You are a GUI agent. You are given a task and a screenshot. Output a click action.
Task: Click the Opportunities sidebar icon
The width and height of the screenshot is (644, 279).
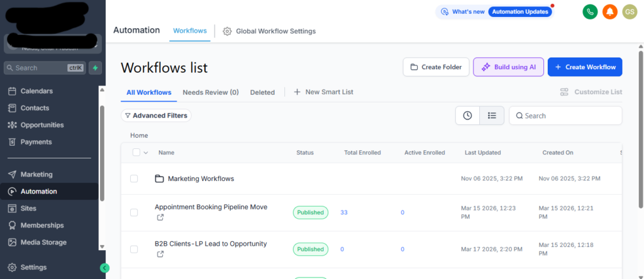(13, 124)
